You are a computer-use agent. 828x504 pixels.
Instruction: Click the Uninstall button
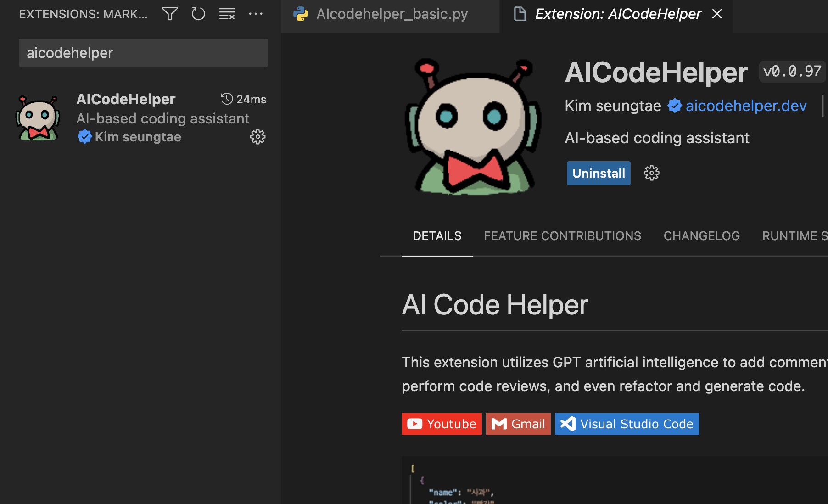(599, 174)
